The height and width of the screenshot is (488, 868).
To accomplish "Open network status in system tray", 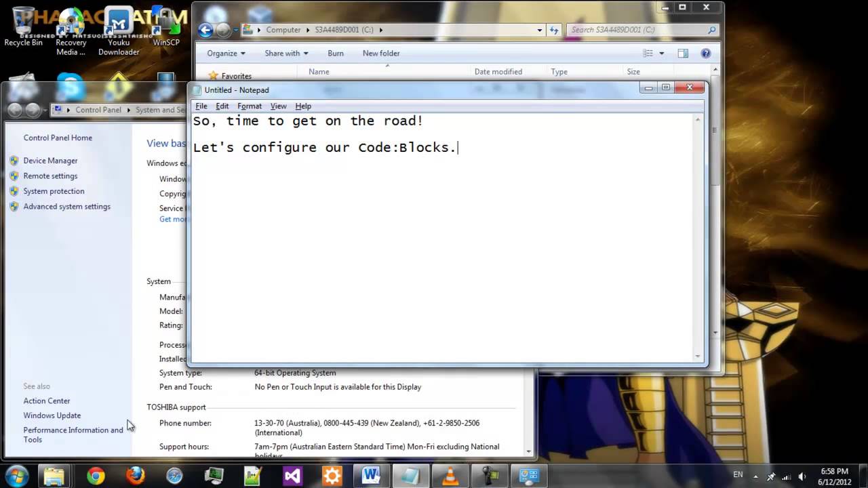I will click(787, 476).
